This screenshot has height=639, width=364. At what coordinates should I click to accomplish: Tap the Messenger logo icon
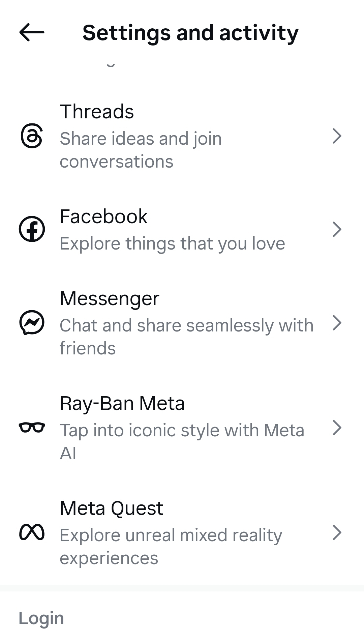click(32, 323)
